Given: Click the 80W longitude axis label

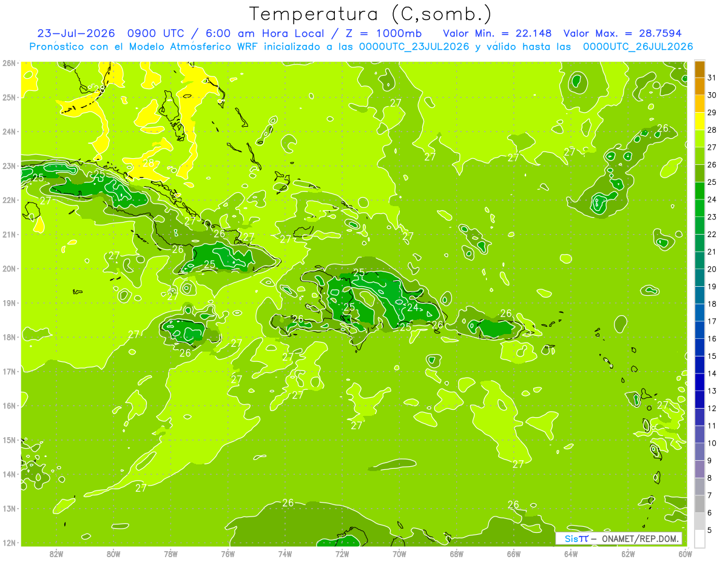Looking at the screenshot, I should pyautogui.click(x=113, y=553).
